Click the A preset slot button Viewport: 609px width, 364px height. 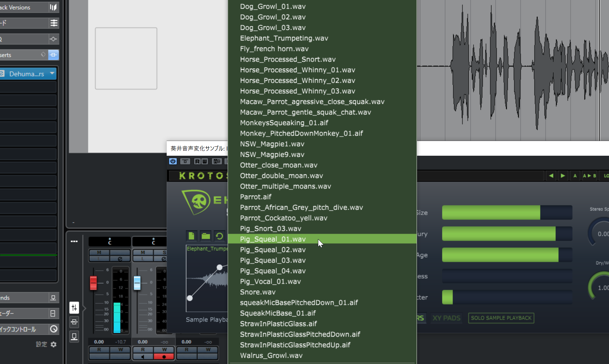coord(575,176)
